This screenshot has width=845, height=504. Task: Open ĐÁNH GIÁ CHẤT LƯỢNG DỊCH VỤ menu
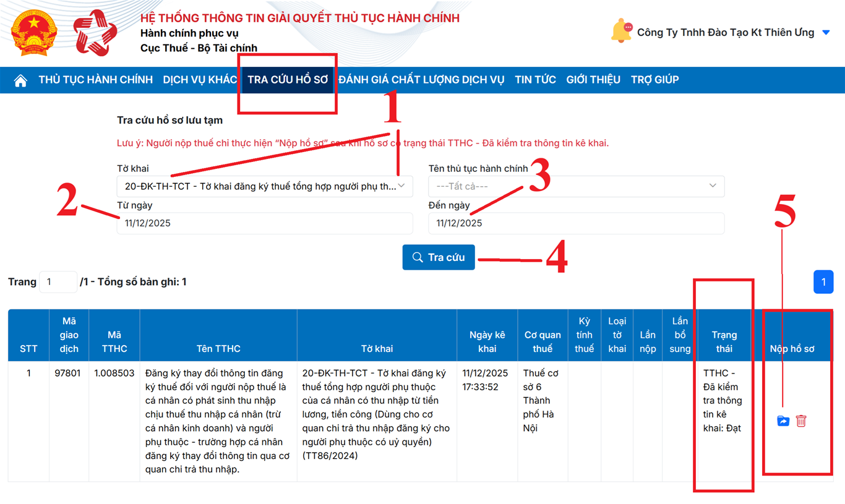421,80
